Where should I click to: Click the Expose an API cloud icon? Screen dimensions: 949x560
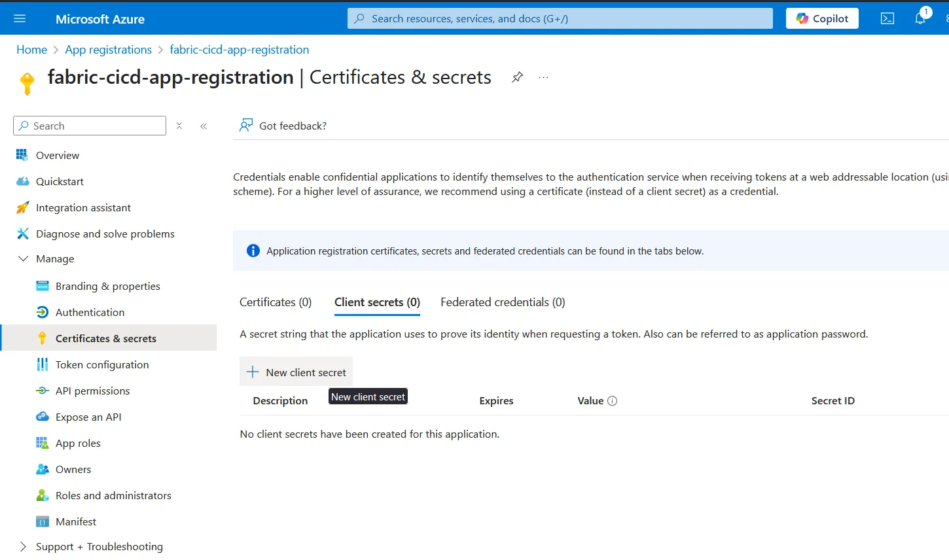point(43,417)
